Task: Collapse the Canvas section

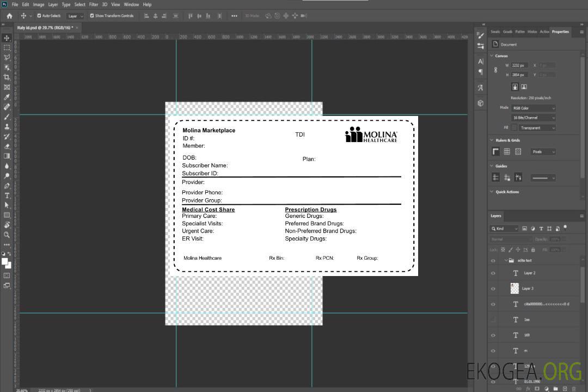Action: (492, 56)
